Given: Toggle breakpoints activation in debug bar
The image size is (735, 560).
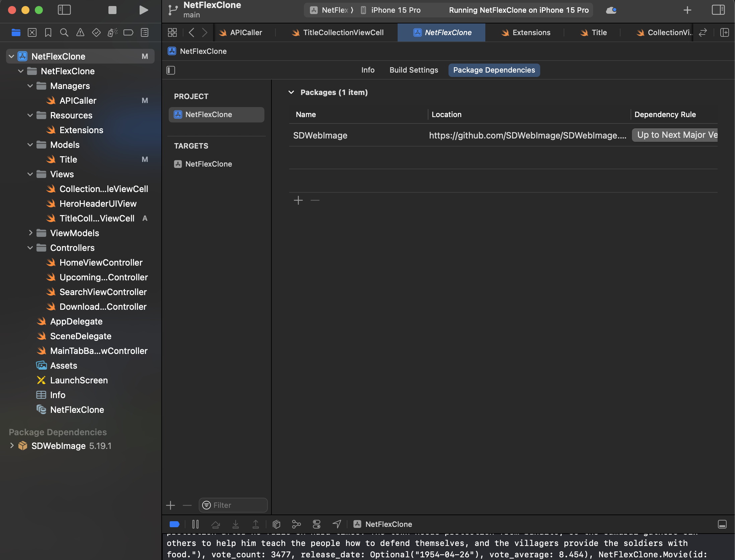Looking at the screenshot, I should 175,524.
